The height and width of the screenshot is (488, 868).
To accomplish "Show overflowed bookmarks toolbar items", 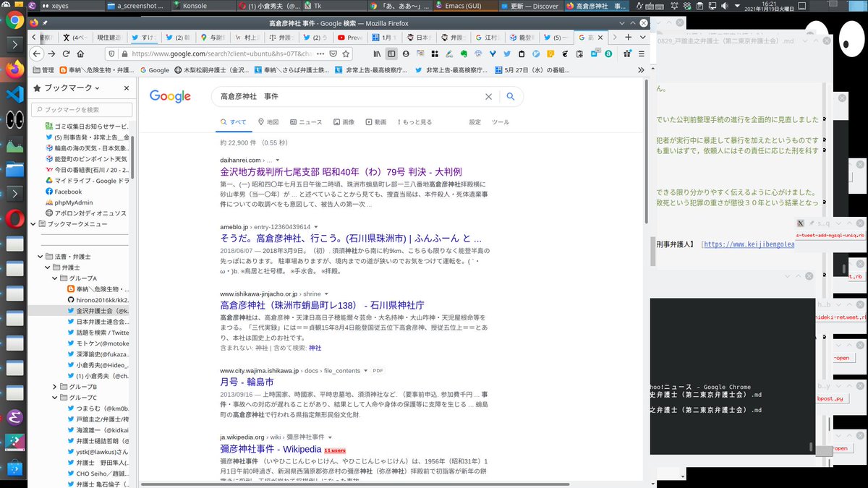I will tap(641, 70).
